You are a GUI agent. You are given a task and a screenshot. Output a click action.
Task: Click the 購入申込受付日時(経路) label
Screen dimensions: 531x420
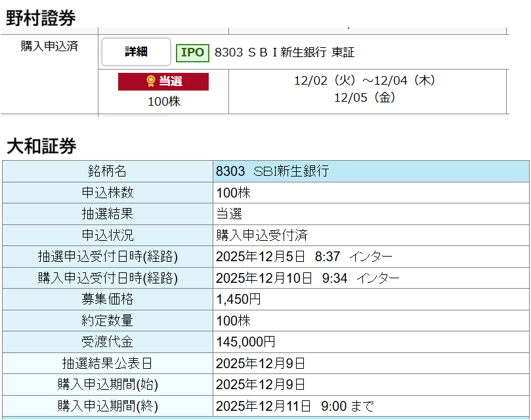point(108,278)
